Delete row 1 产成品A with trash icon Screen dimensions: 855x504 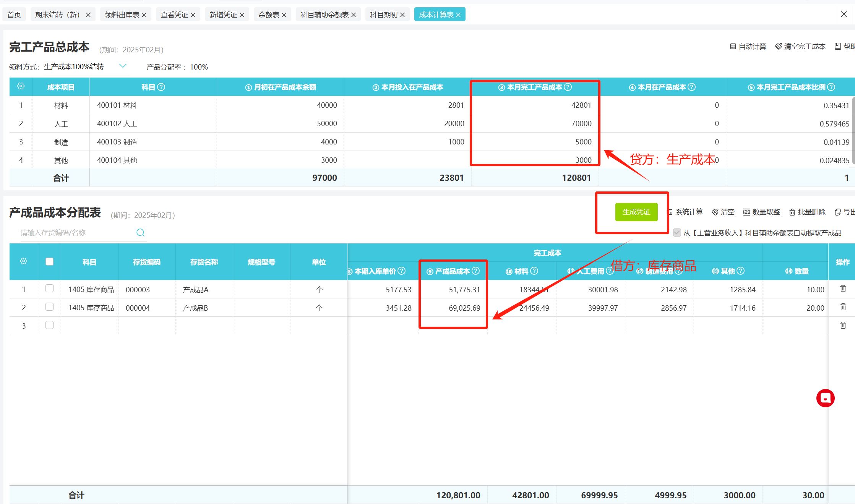[x=843, y=289]
